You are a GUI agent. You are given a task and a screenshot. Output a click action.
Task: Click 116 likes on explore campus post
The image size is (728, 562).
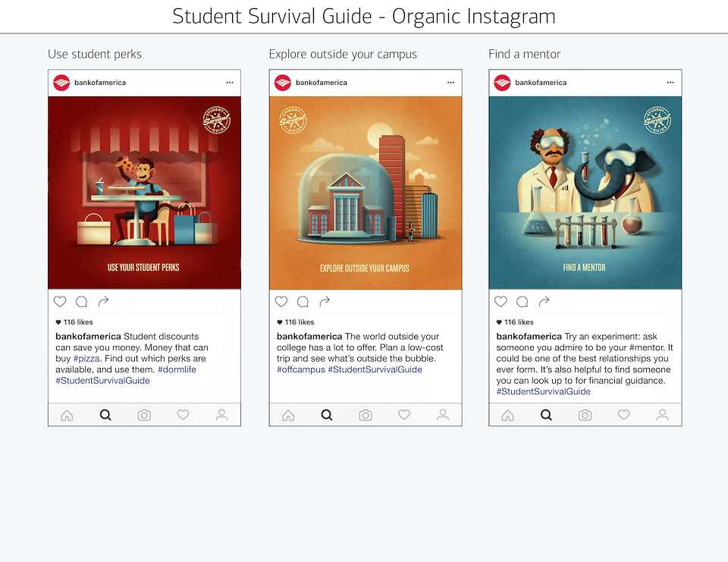pyautogui.click(x=295, y=322)
